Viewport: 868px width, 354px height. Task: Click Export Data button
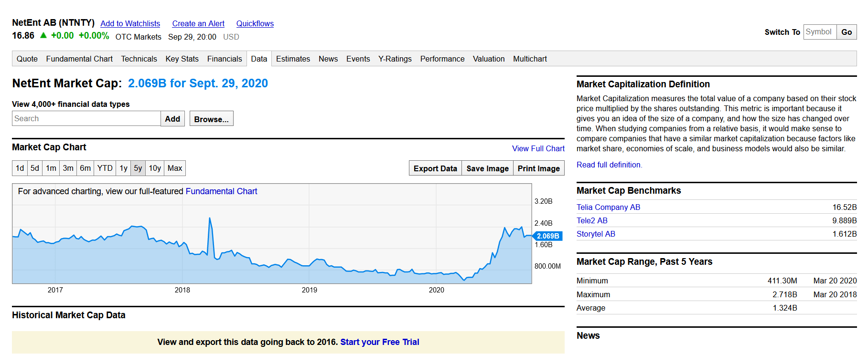pyautogui.click(x=435, y=168)
